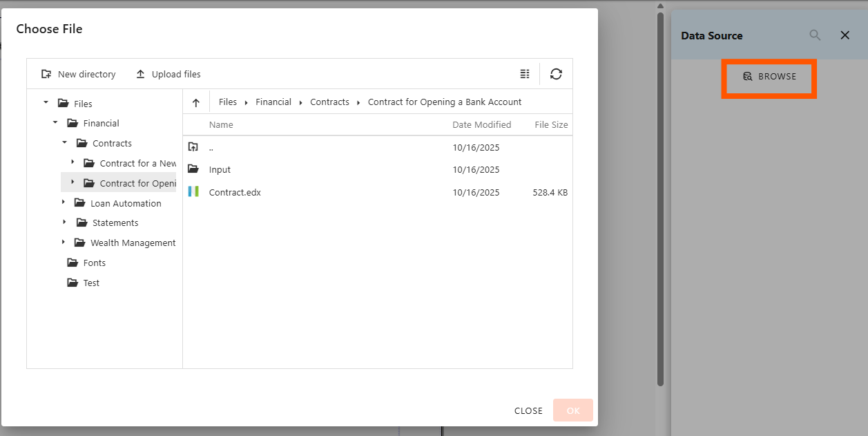Click the Contracts folder icon in the tree
Screen dimensions: 868x436
[x=81, y=143]
